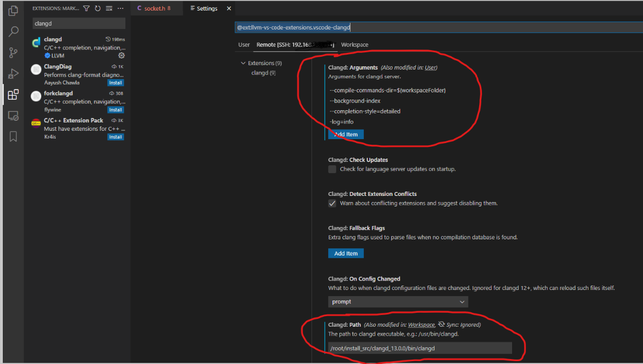This screenshot has height=364, width=643.
Task: Select the Search icon in the activity bar
Action: pos(12,31)
